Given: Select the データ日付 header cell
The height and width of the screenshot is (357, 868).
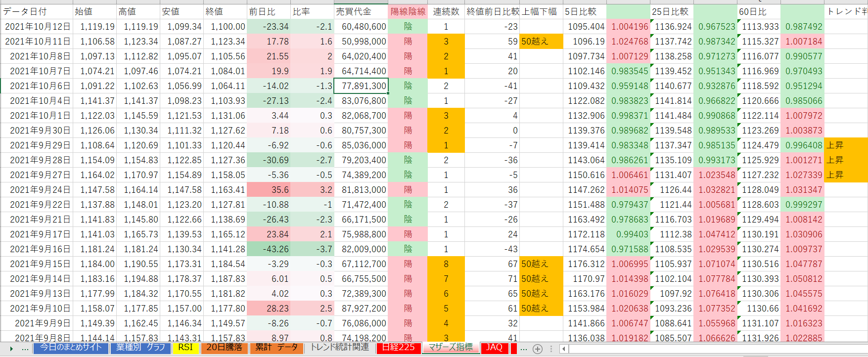Looking at the screenshot, I should coord(37,12).
